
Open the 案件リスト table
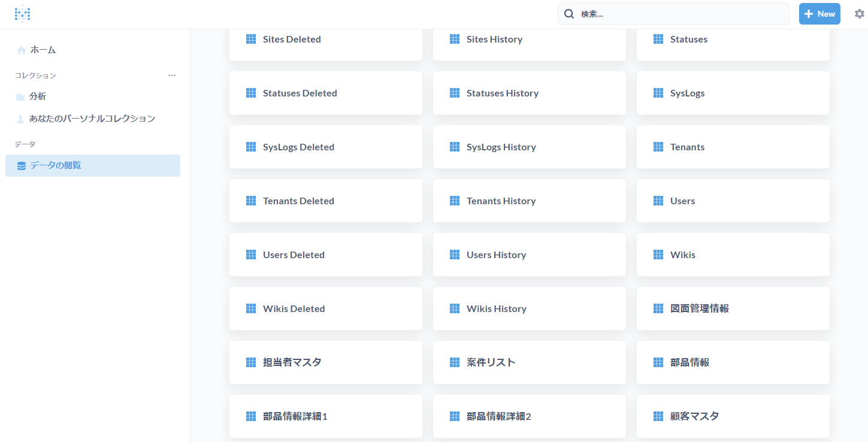coord(529,362)
